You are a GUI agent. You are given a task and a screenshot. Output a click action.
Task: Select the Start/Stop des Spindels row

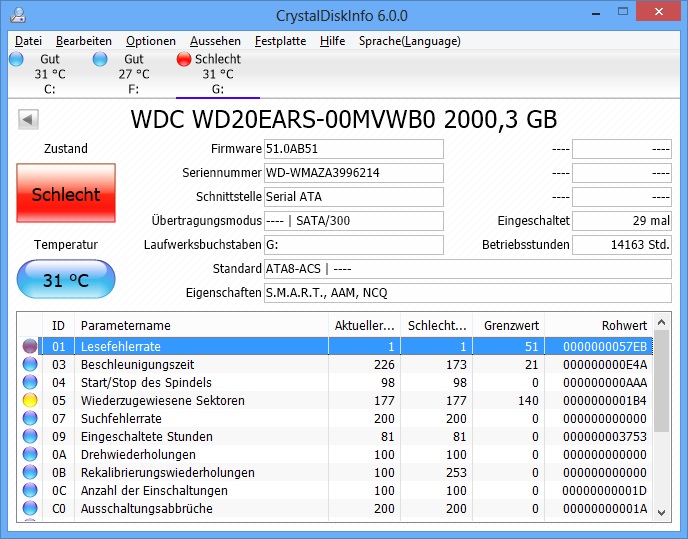click(337, 382)
